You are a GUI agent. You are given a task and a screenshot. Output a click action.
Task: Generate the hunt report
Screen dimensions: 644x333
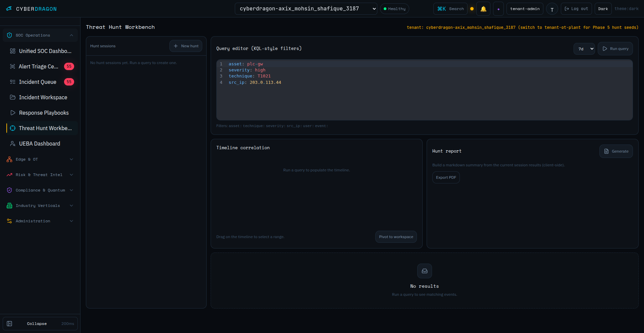(616, 151)
